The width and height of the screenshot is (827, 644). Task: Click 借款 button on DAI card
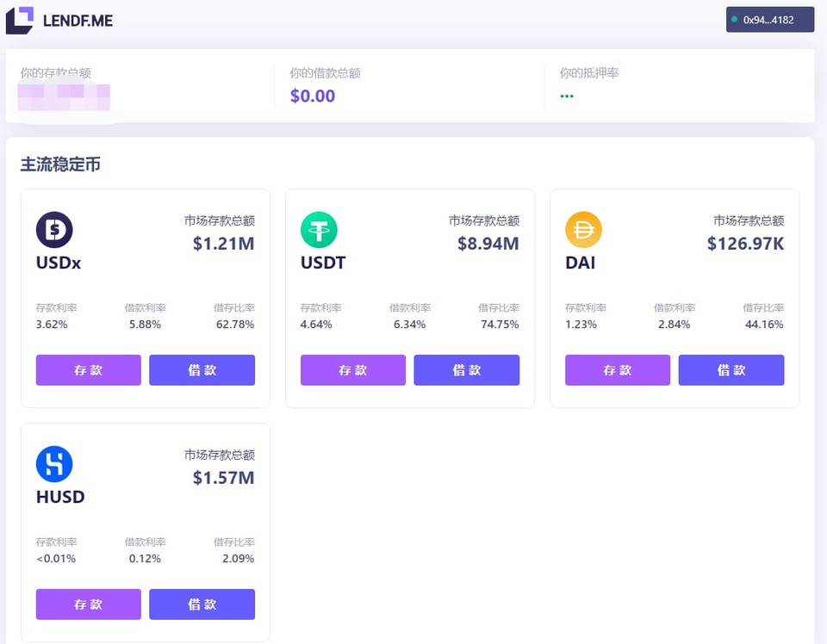tap(731, 370)
